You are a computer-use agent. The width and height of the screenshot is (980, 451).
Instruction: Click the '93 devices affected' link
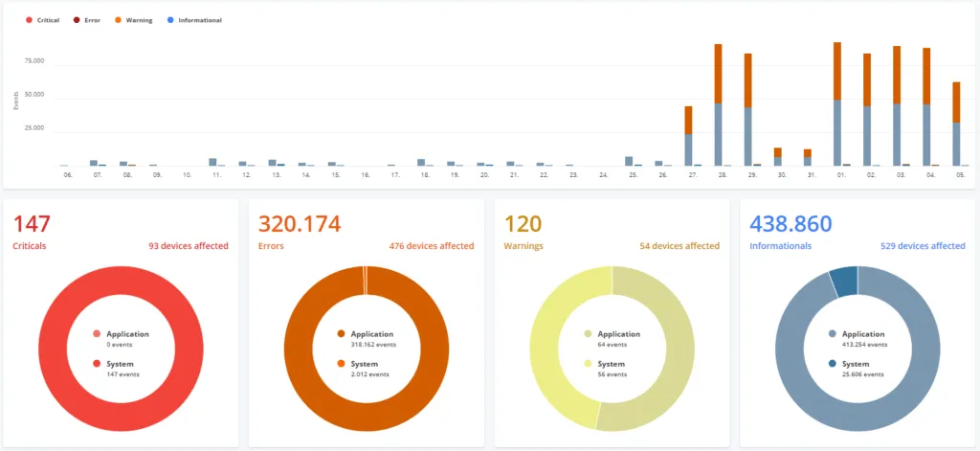pyautogui.click(x=189, y=246)
